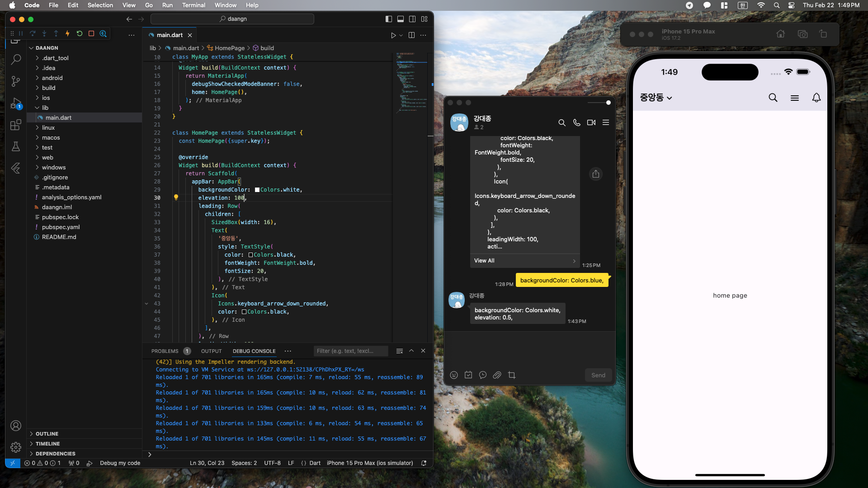Open pubspec.yaml in the explorer
This screenshot has height=488, width=868.
pos(61,227)
